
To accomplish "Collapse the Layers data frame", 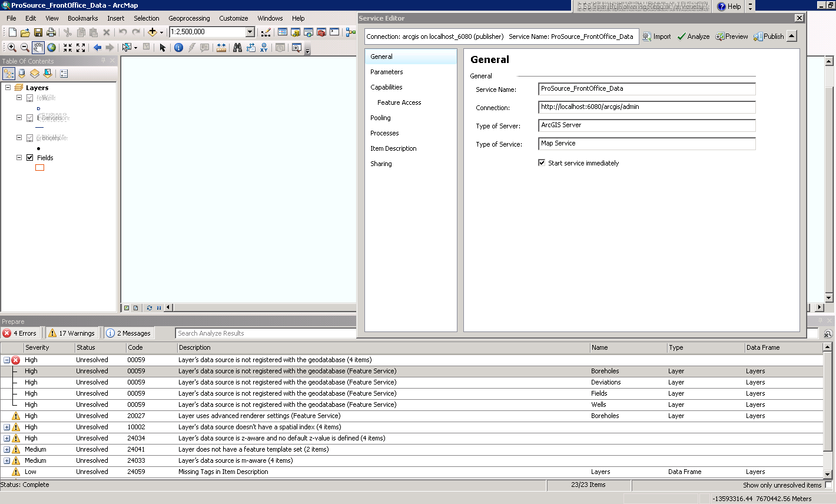I will [8, 87].
